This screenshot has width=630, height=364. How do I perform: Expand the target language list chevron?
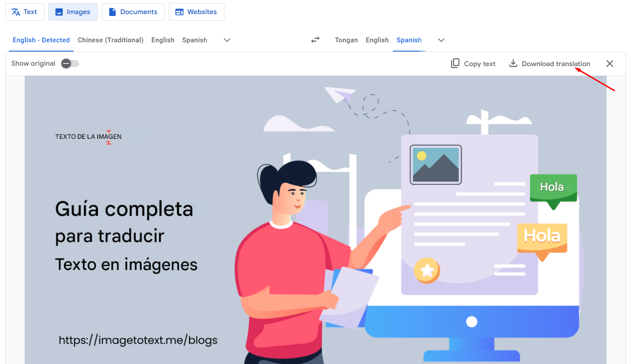coord(441,40)
